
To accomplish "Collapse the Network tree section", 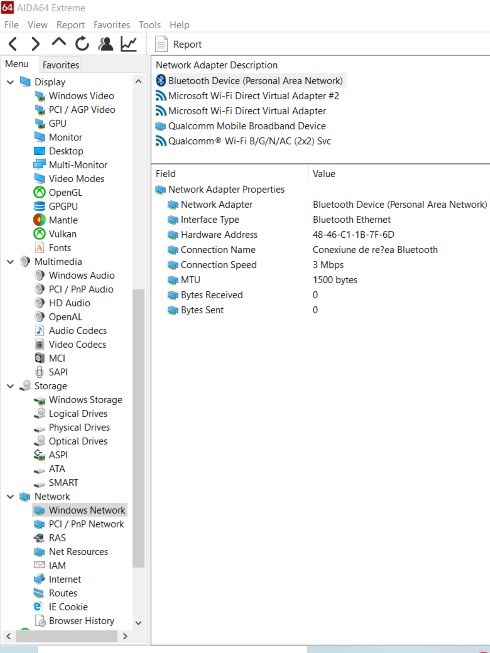I will coord(10,496).
